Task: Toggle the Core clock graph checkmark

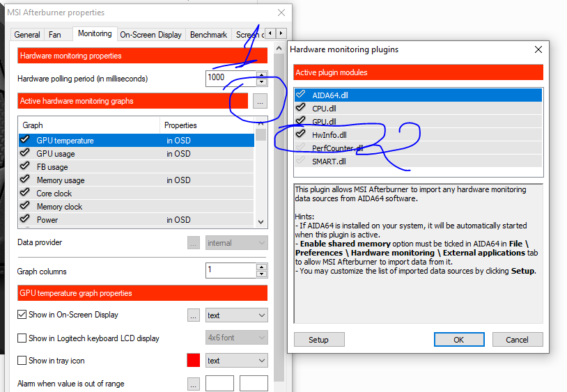Action: coord(25,193)
